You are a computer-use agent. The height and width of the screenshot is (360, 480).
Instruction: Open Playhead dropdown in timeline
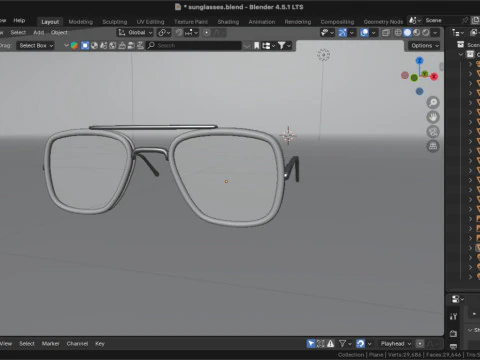(x=396, y=343)
